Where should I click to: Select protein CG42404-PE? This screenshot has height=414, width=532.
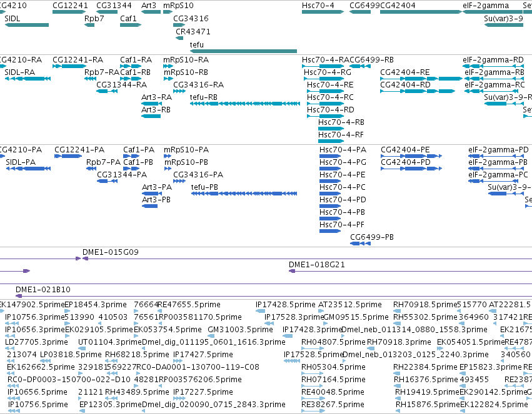[x=411, y=156]
